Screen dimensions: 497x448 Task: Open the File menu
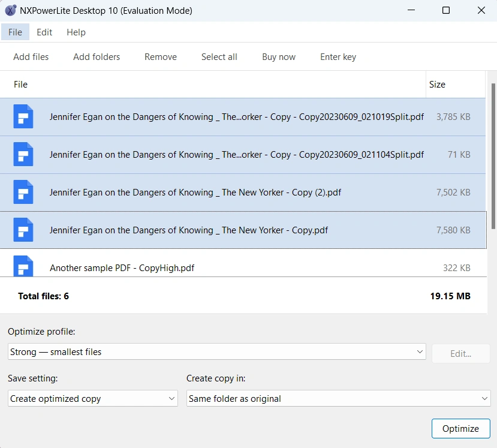pyautogui.click(x=15, y=32)
